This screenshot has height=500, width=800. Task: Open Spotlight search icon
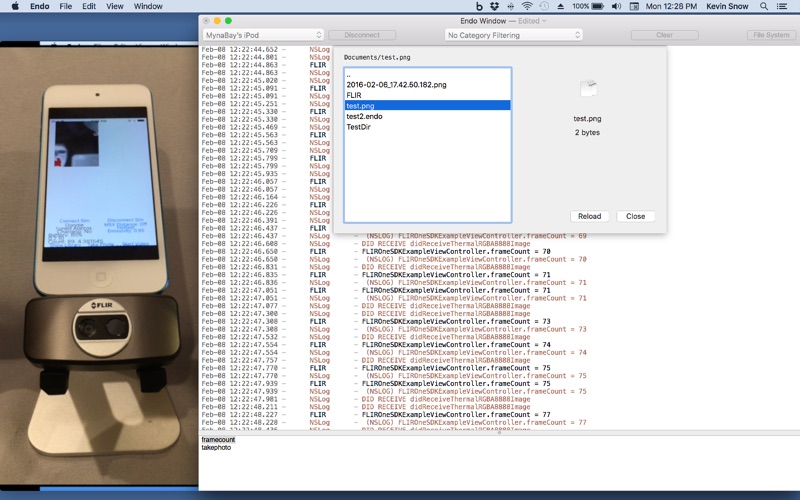point(764,6)
